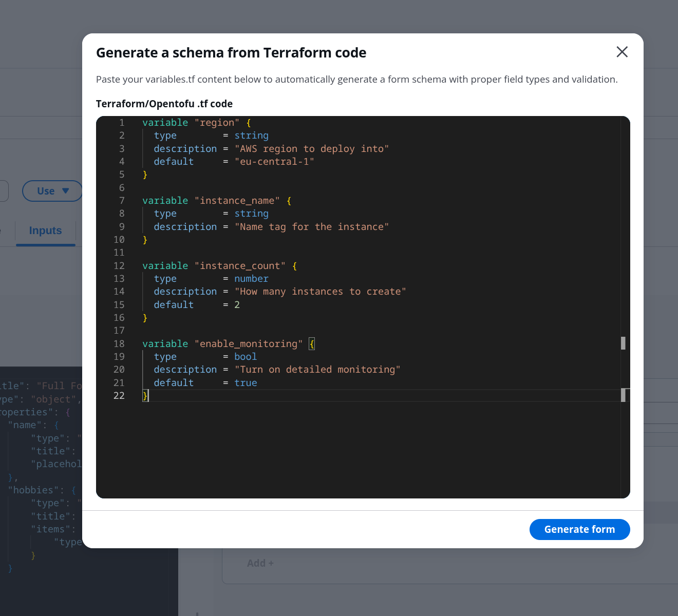The image size is (678, 616).
Task: Click the default = 2 line
Action: point(197,305)
